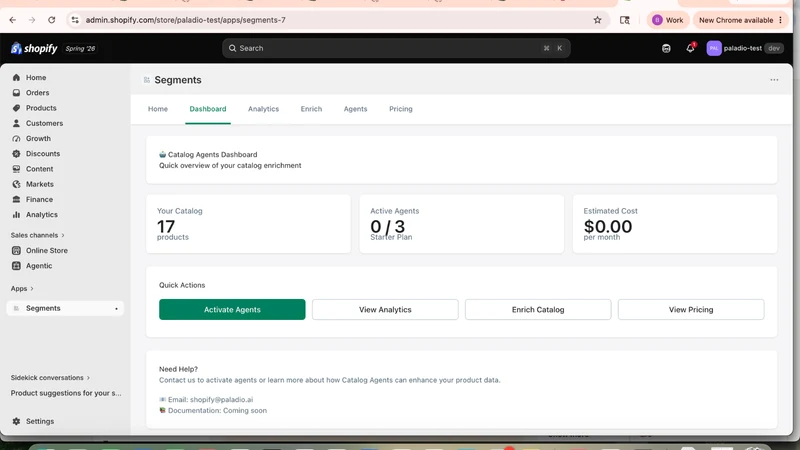The image size is (800, 450).
Task: Click the Shopify search field
Action: pyautogui.click(x=396, y=48)
